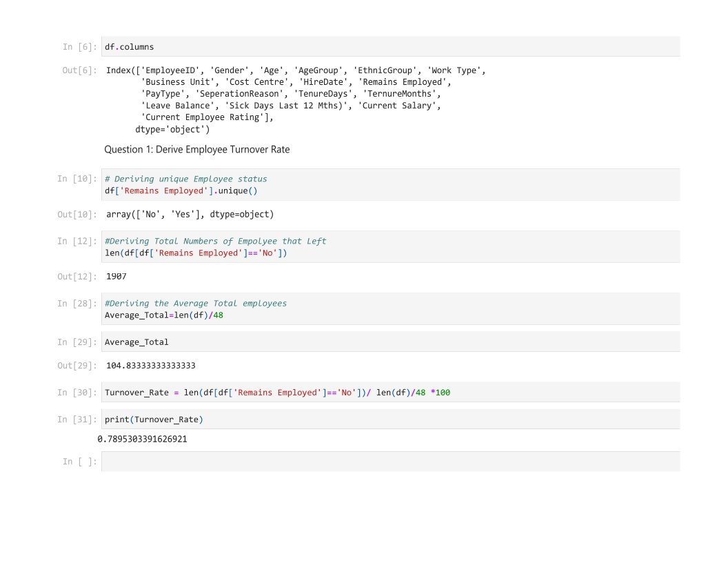Select the cell with df['Remains Employed'].unique()
Image resolution: width=728 pixels, height=563 pixels.
[390, 185]
